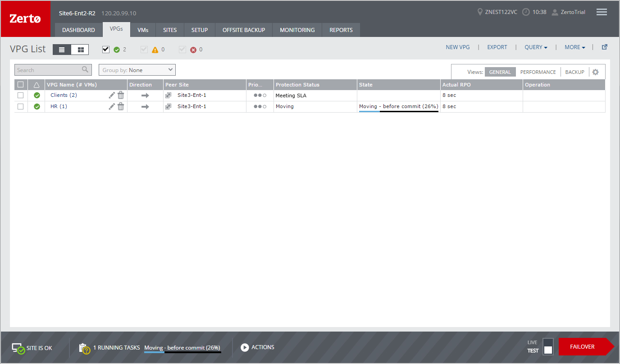Click HR row peer site icon
Screen dimensions: 620x364
coord(169,106)
